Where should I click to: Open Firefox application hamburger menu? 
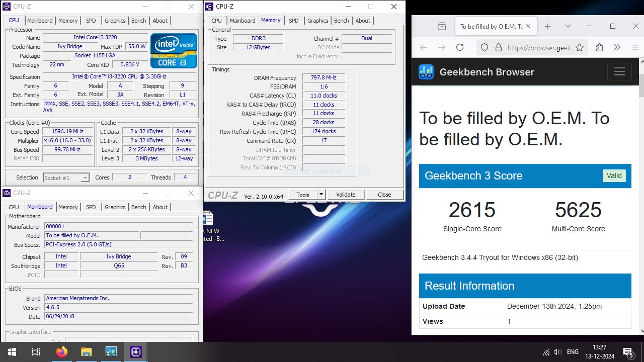pyautogui.click(x=635, y=47)
